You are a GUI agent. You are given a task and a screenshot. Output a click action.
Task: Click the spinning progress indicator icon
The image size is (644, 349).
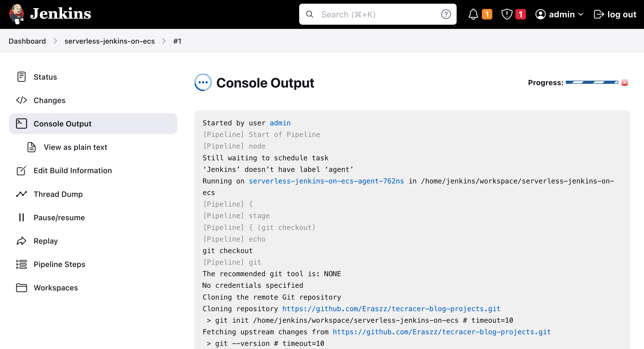point(203,82)
